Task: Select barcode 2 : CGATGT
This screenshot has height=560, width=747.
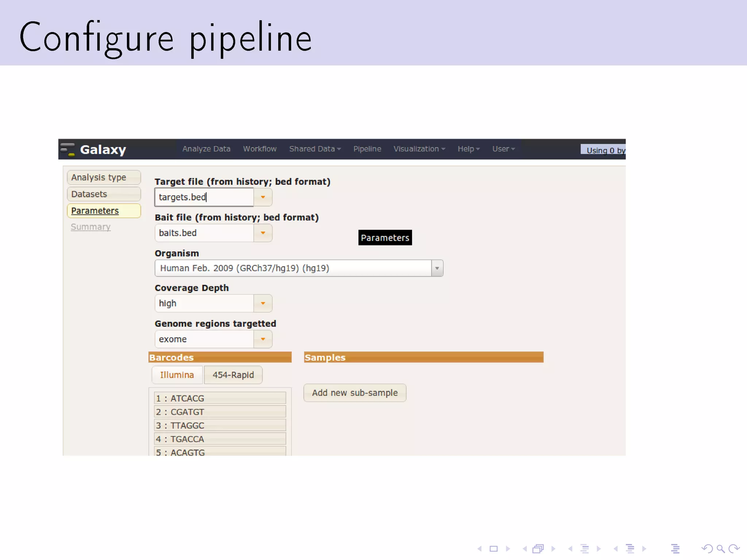Action: 220,412
